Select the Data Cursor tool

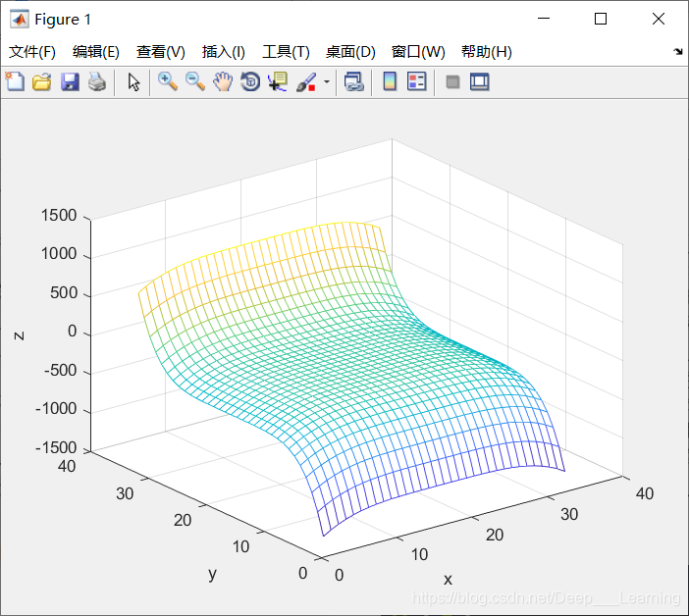click(278, 81)
